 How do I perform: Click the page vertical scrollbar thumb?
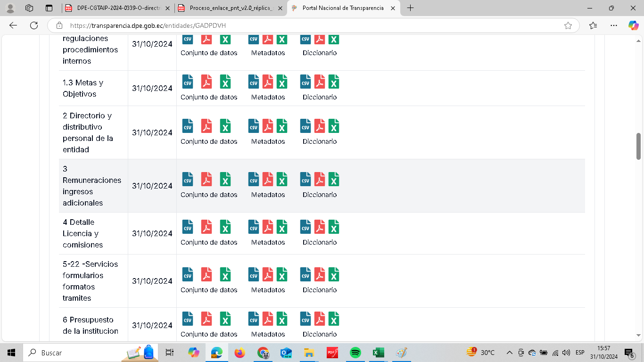(x=639, y=146)
